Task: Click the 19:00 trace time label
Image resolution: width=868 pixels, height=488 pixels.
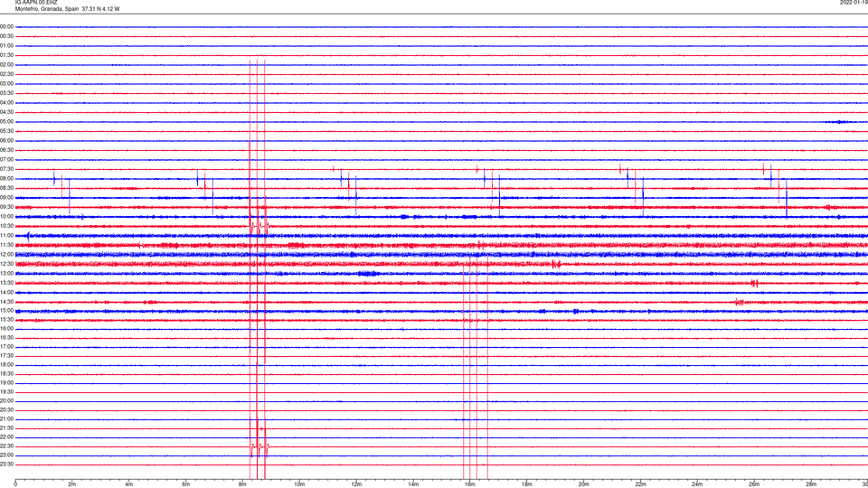Action: [7, 383]
